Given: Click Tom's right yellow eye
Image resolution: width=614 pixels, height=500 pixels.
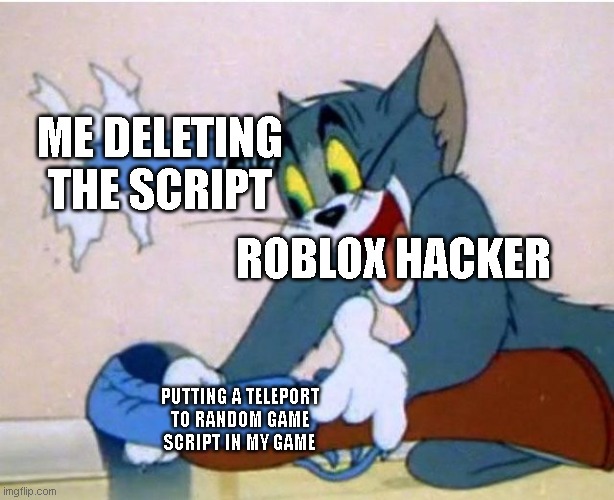Looking at the screenshot, I should tap(342, 164).
